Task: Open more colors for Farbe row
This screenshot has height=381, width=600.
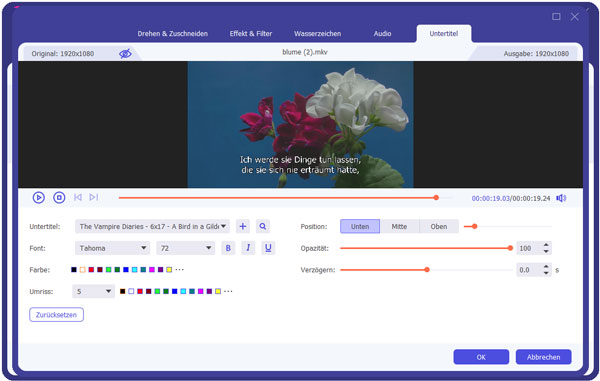Action: (179, 270)
